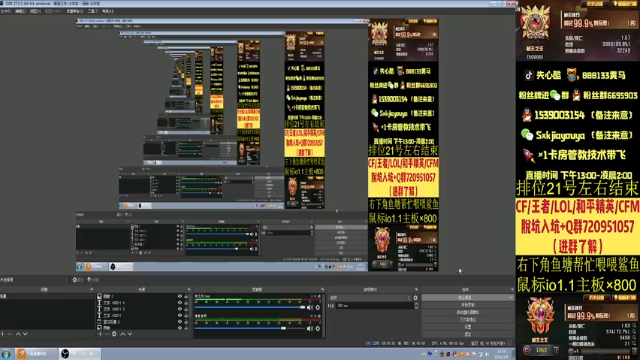Screen dimensions: 640x360
Task: Open the sources dock panel menu
Action: pyautogui.click(x=189, y=289)
